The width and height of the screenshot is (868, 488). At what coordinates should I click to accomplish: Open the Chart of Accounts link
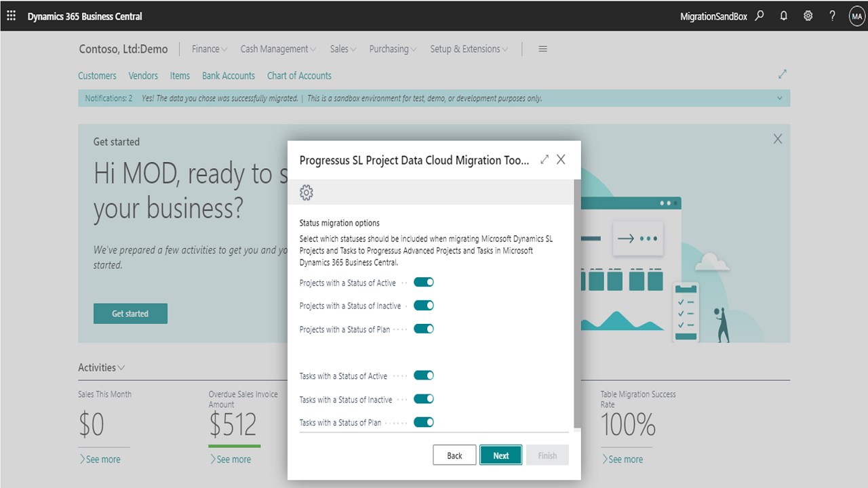[x=299, y=76]
